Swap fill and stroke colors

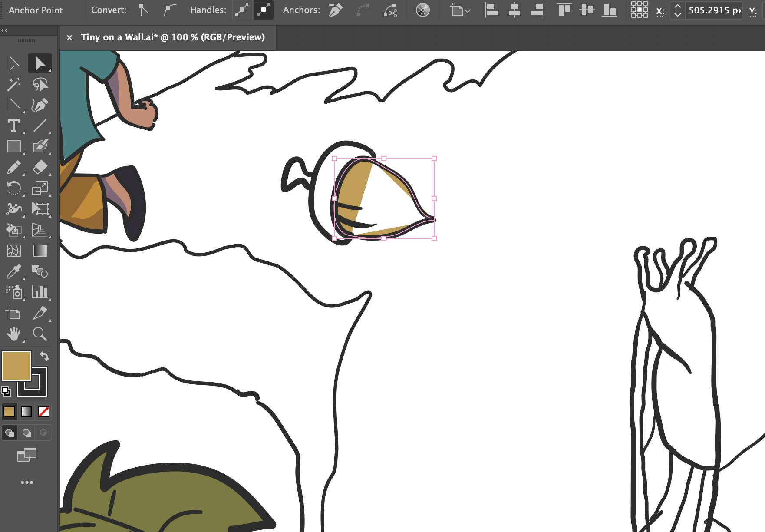pyautogui.click(x=45, y=357)
